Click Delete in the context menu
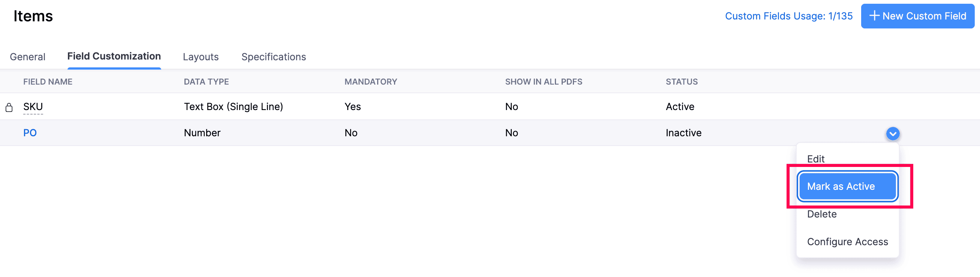This screenshot has width=980, height=277. 822,214
